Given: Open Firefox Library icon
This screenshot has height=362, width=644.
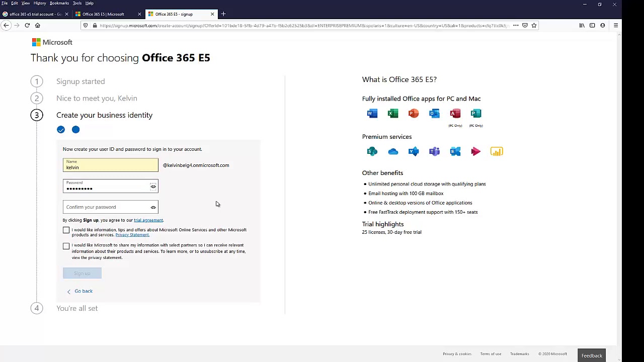Looking at the screenshot, I should (582, 25).
